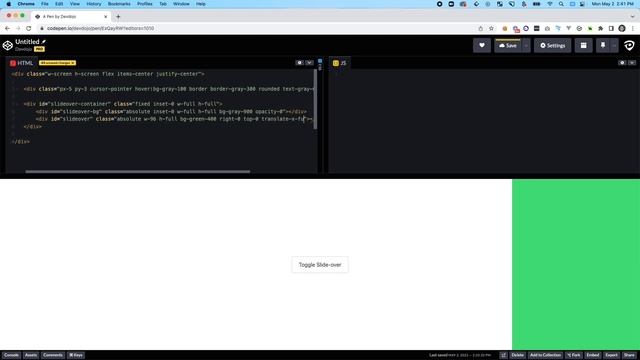Click the Delete button in footer
Viewport: 640px width, 360px height.
pyautogui.click(x=517, y=355)
